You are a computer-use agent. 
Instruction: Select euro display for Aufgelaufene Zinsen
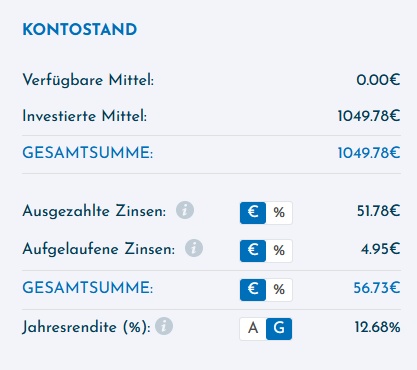click(x=253, y=250)
